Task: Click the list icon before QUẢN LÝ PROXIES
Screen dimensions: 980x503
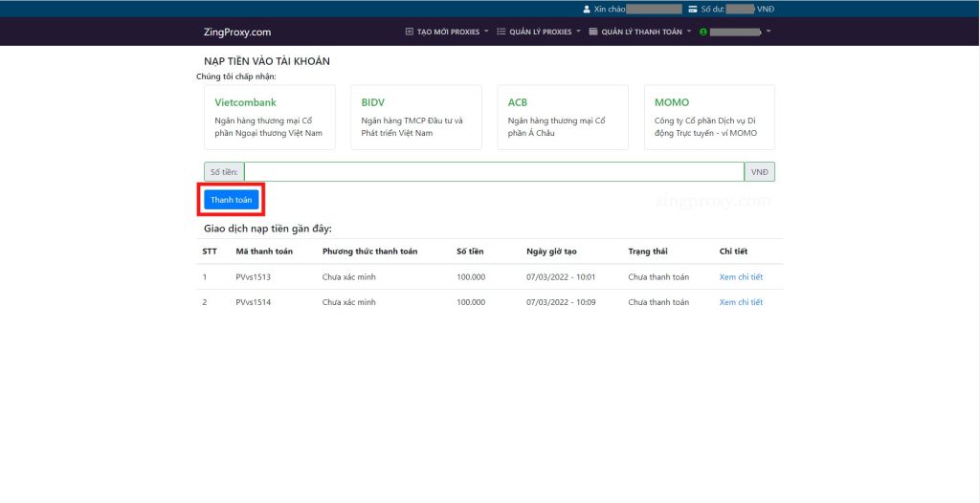Action: click(x=501, y=32)
